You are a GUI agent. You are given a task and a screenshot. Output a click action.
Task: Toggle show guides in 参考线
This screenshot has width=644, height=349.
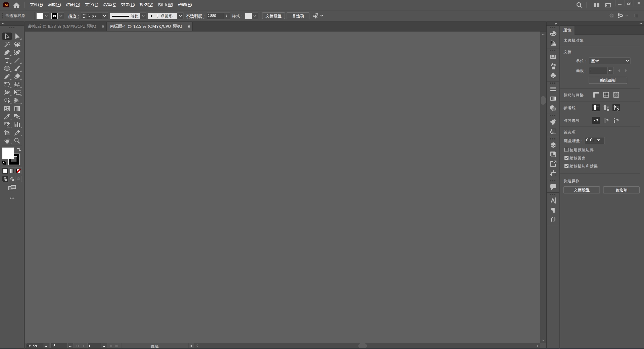[x=596, y=108]
